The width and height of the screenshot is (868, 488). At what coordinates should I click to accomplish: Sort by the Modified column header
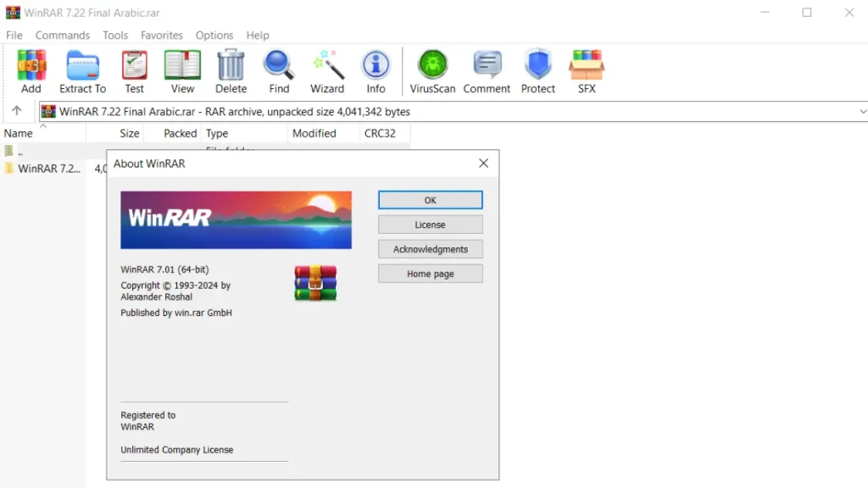(x=323, y=133)
